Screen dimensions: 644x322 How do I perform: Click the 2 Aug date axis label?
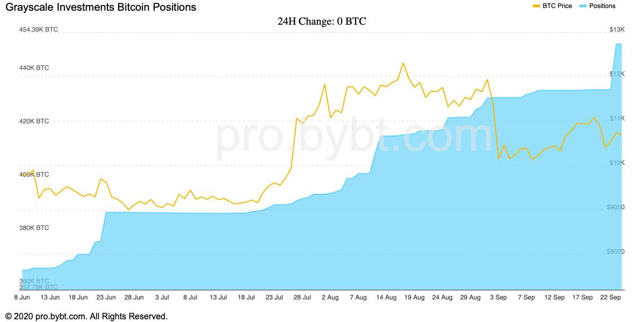pyautogui.click(x=330, y=297)
